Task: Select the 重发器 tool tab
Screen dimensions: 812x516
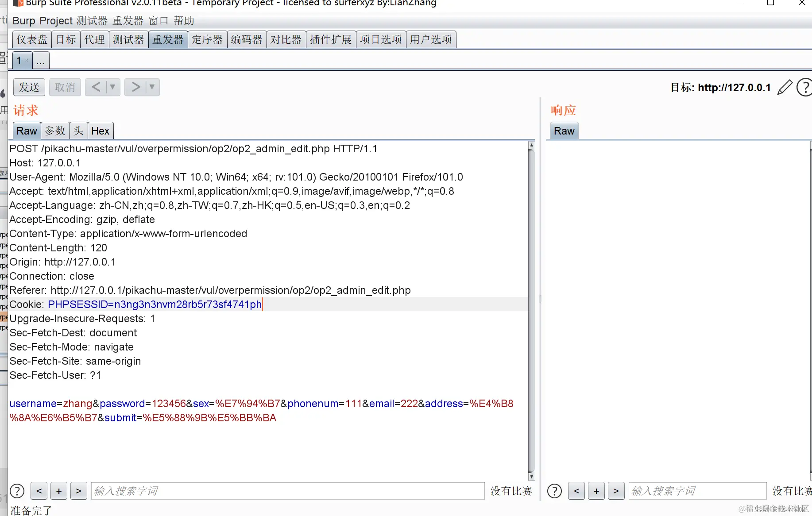Action: (x=168, y=39)
